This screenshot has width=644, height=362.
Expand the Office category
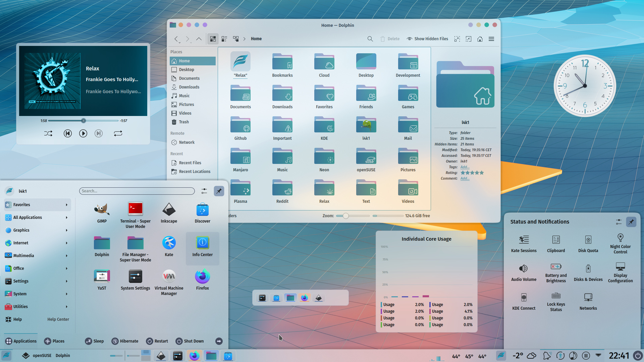coord(37,268)
